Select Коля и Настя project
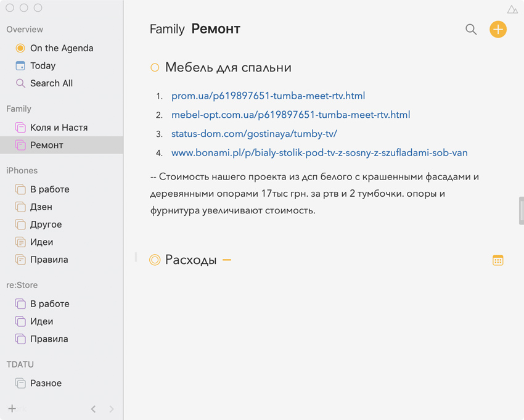The width and height of the screenshot is (524, 420). (59, 127)
